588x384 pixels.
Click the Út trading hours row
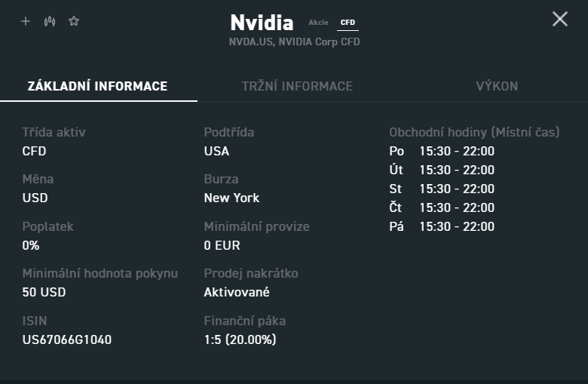tap(442, 170)
